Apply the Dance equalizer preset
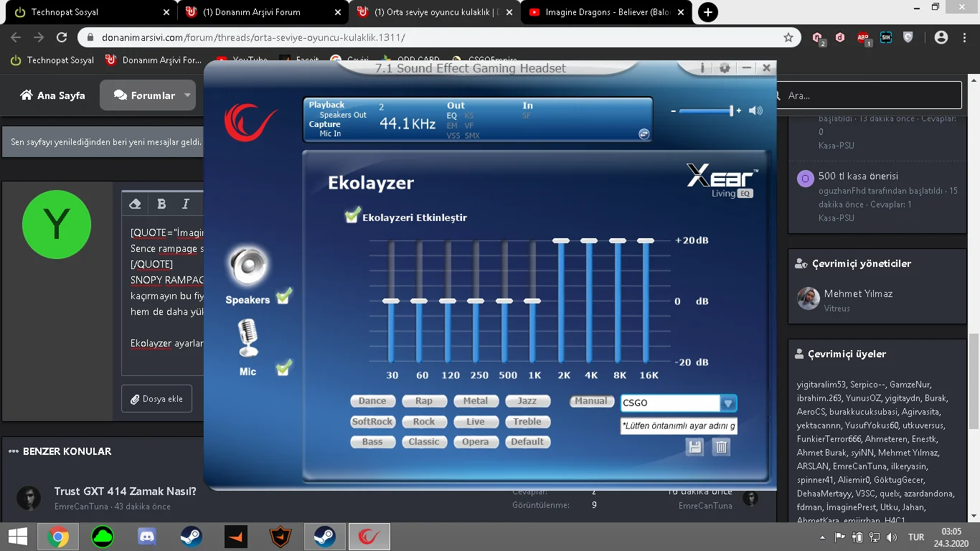The height and width of the screenshot is (551, 980). (372, 401)
